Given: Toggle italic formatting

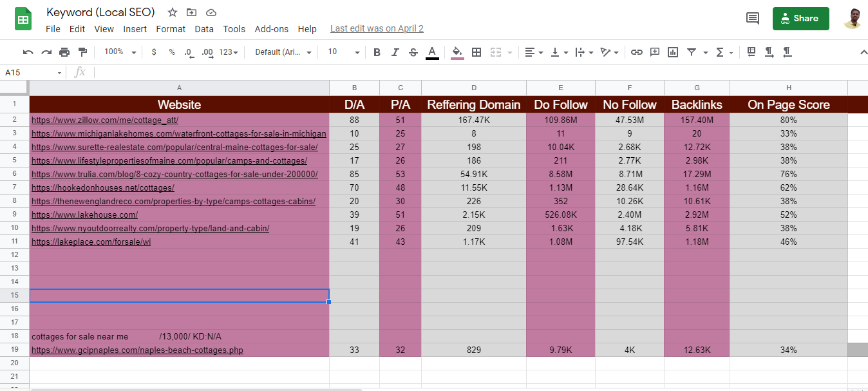Looking at the screenshot, I should tap(395, 52).
